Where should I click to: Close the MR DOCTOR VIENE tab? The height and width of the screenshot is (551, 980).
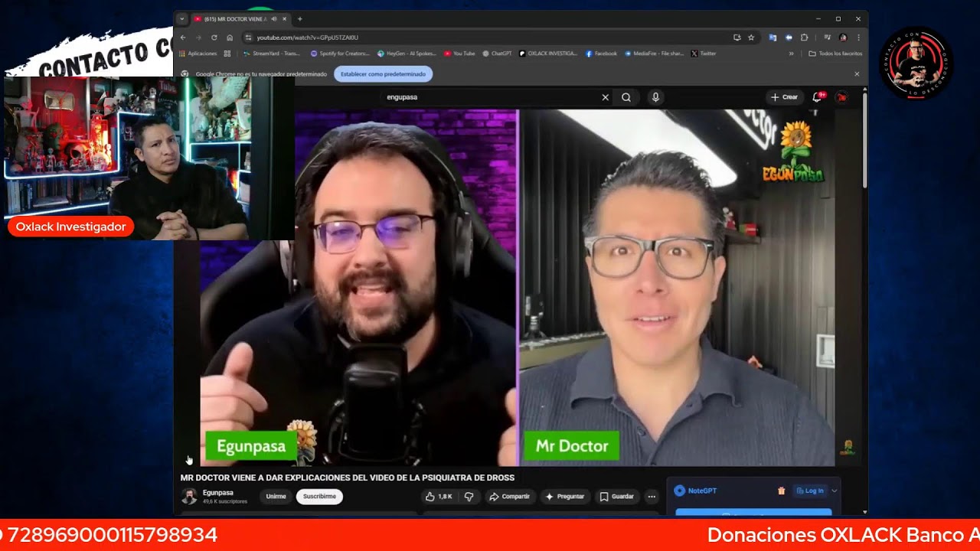point(285,19)
